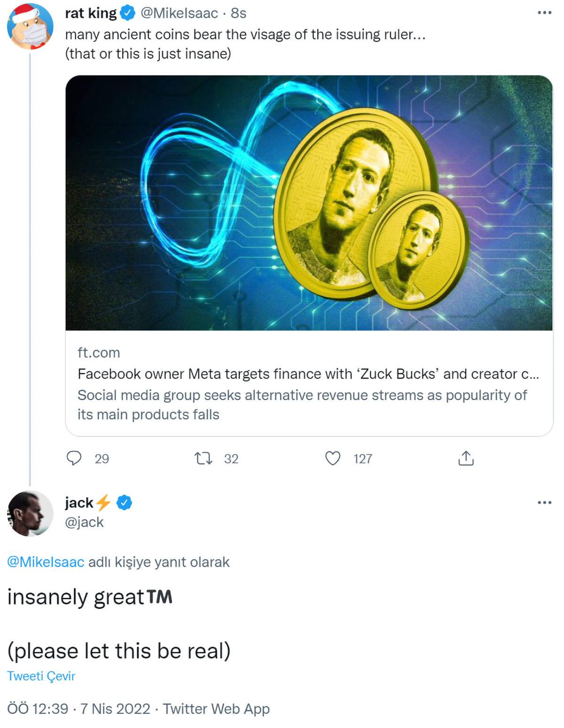This screenshot has width=564, height=728.
Task: Click the 'Twitter Web App' source label
Action: (216, 709)
